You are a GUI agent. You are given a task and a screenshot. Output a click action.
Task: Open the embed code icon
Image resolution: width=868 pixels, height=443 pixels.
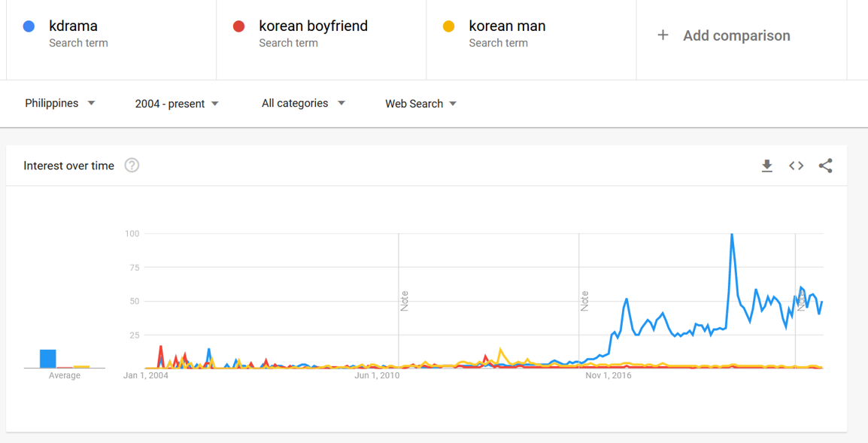tap(796, 165)
